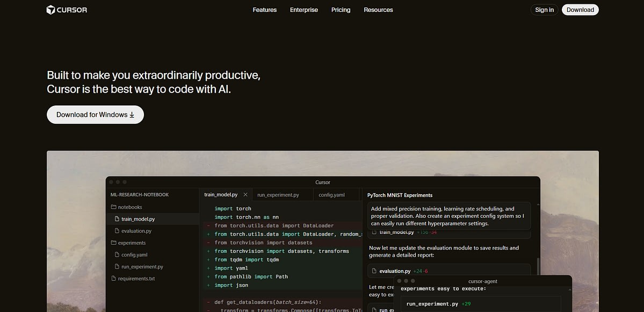
Task: Click Download for Windows
Action: coord(95,115)
